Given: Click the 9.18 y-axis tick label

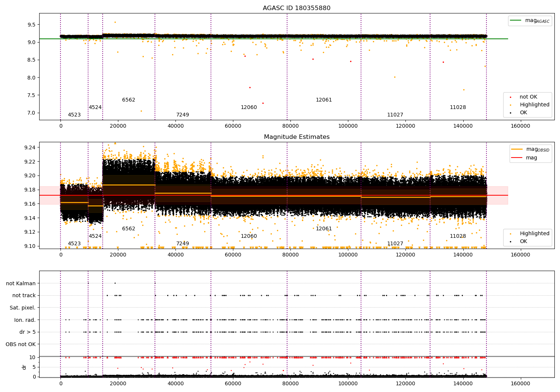Looking at the screenshot, I should coord(30,190).
